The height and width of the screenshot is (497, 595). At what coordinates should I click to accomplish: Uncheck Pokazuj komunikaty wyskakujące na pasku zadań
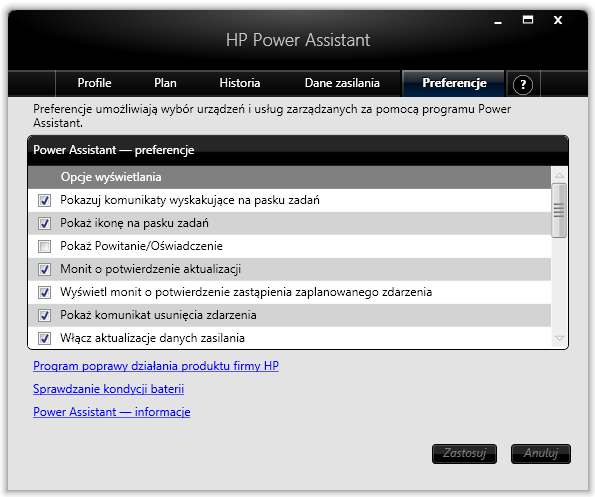click(x=44, y=200)
